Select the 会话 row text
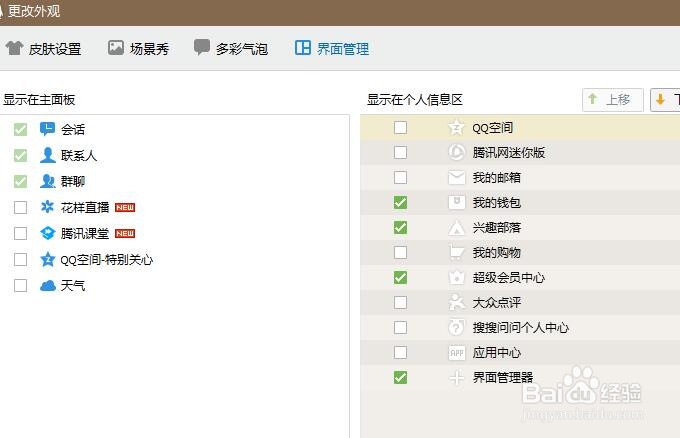 (73, 129)
